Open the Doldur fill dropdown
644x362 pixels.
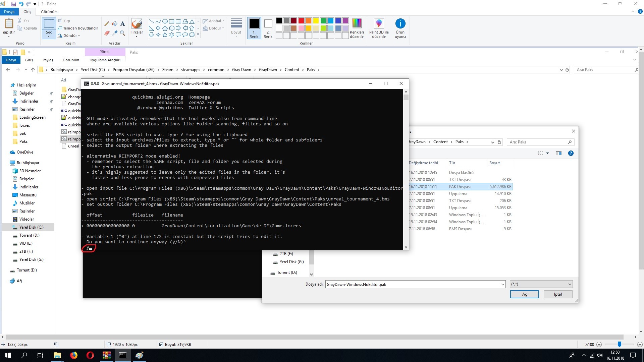coord(214,28)
